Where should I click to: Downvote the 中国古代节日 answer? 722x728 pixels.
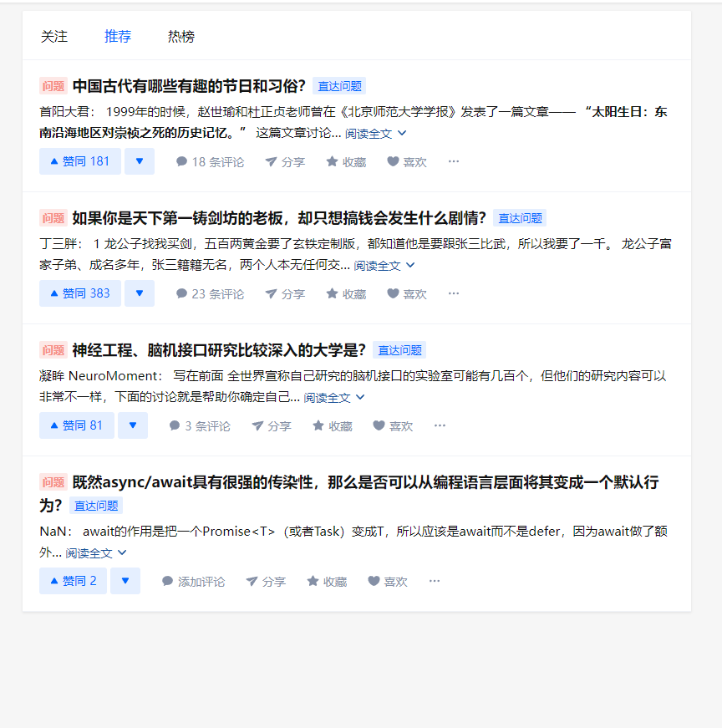(x=139, y=161)
